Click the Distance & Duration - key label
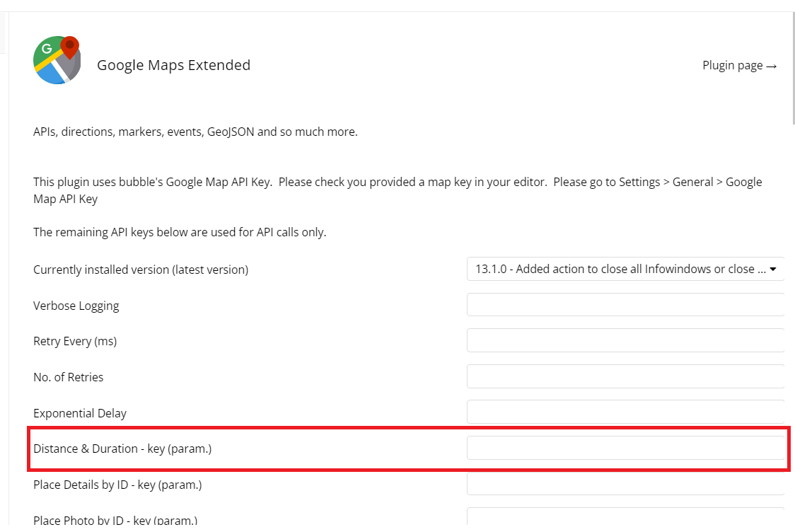Viewport: 795px width, 532px height. click(x=122, y=449)
